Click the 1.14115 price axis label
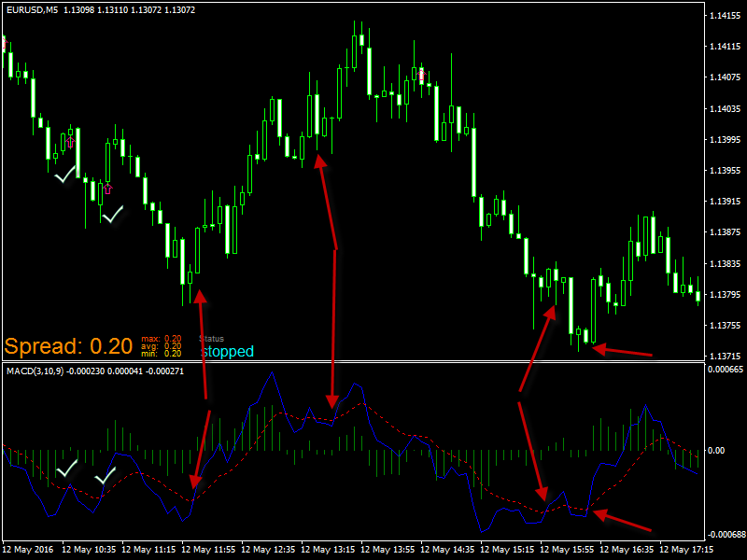 (726, 47)
